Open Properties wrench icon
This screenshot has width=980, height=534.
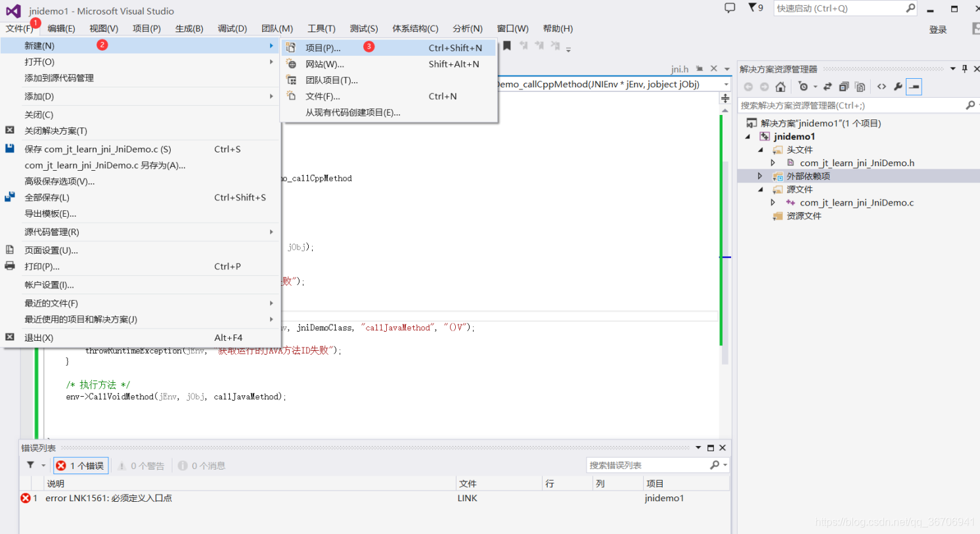(x=898, y=87)
